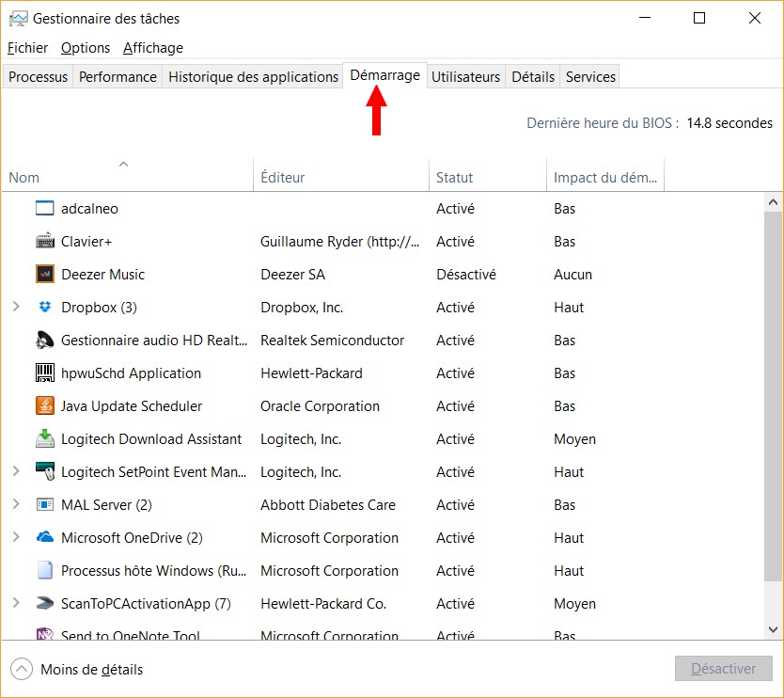The width and height of the screenshot is (784, 698).
Task: Click the scrollbar down arrow
Action: tap(773, 629)
